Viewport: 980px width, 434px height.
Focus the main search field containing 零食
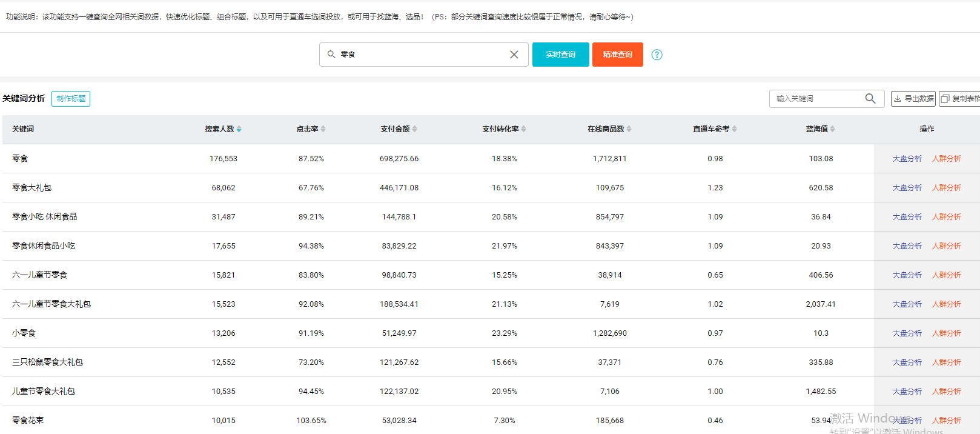[424, 55]
